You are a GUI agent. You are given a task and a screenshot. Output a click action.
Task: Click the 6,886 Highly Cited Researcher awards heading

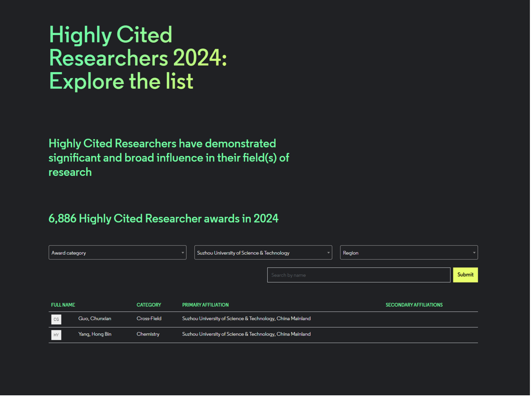(164, 219)
